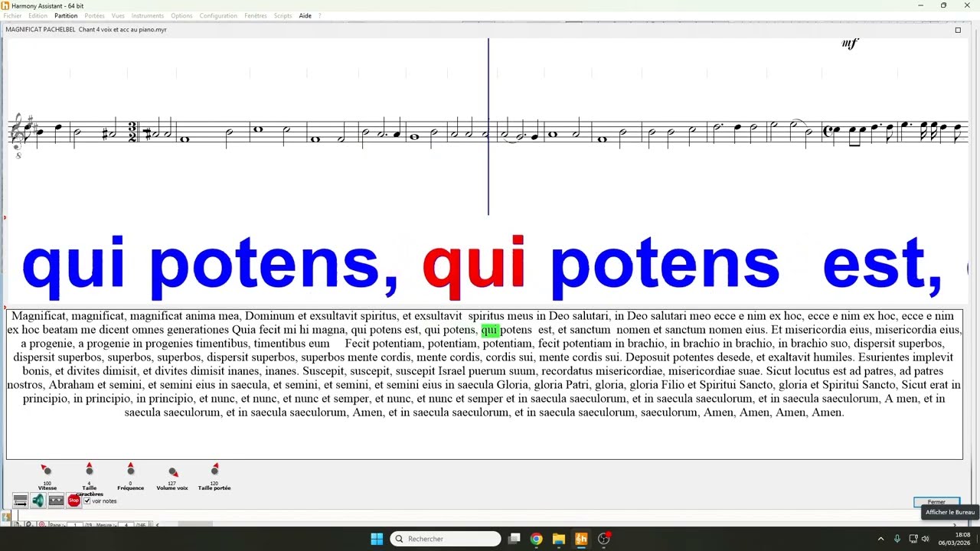Click the zoom magnifier icon in bottom bar
Viewport: 980px width, 551px height.
[29, 525]
